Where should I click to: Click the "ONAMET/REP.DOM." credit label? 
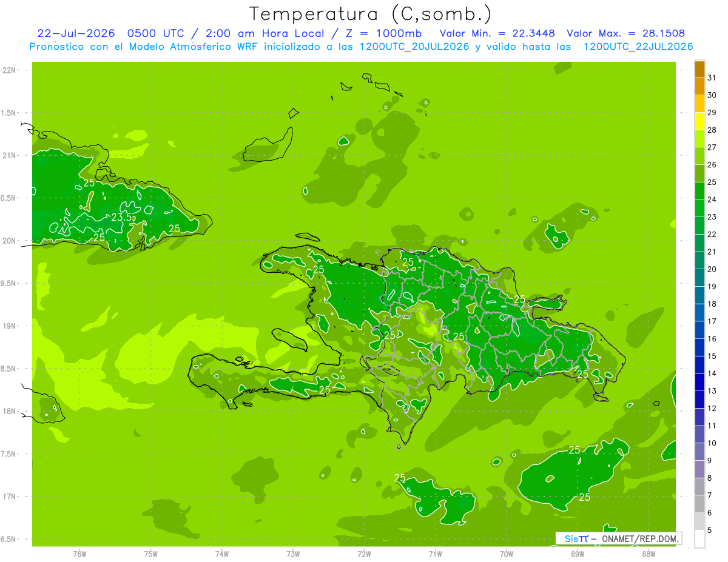point(641,538)
